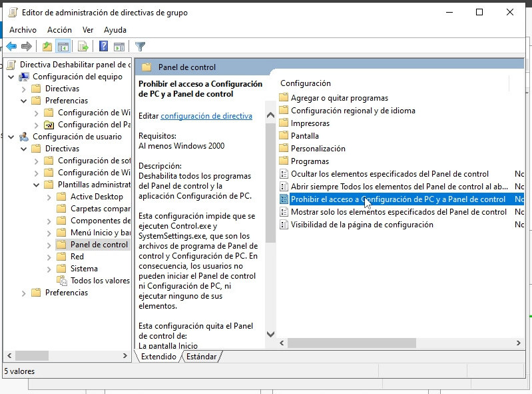Click the Export list toolbar icon
The width and height of the screenshot is (532, 394).
[x=83, y=46]
